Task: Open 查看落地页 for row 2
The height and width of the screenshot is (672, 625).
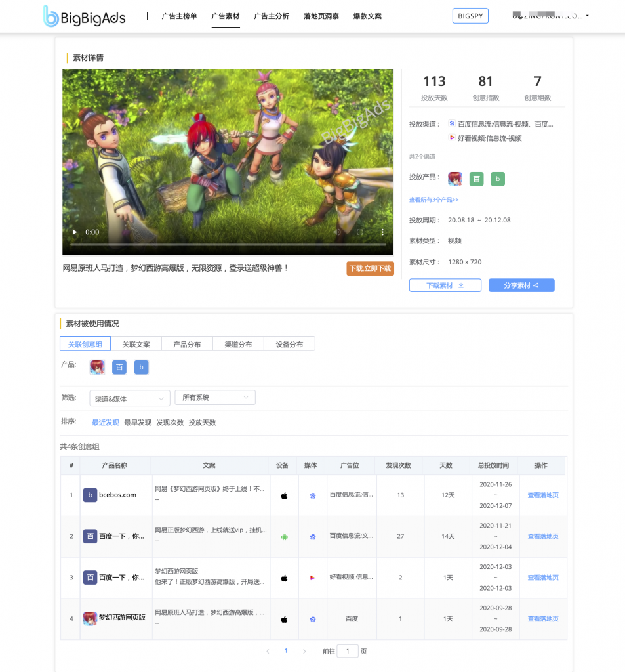Action: point(543,536)
